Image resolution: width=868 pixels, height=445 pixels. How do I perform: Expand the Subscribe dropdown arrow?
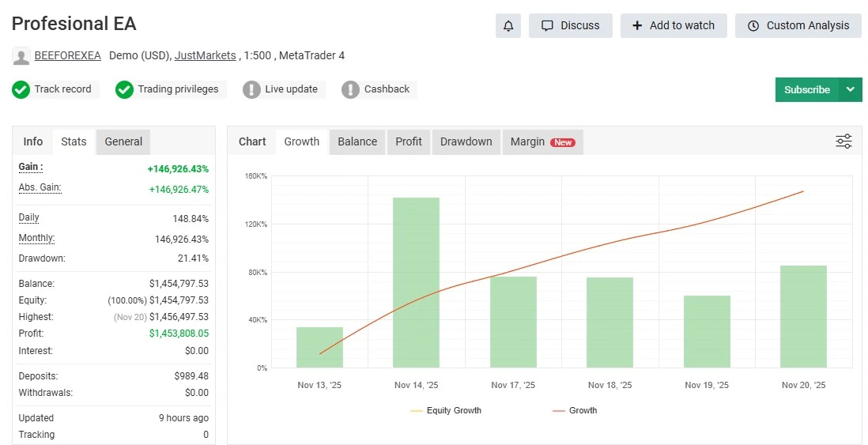pyautogui.click(x=850, y=89)
